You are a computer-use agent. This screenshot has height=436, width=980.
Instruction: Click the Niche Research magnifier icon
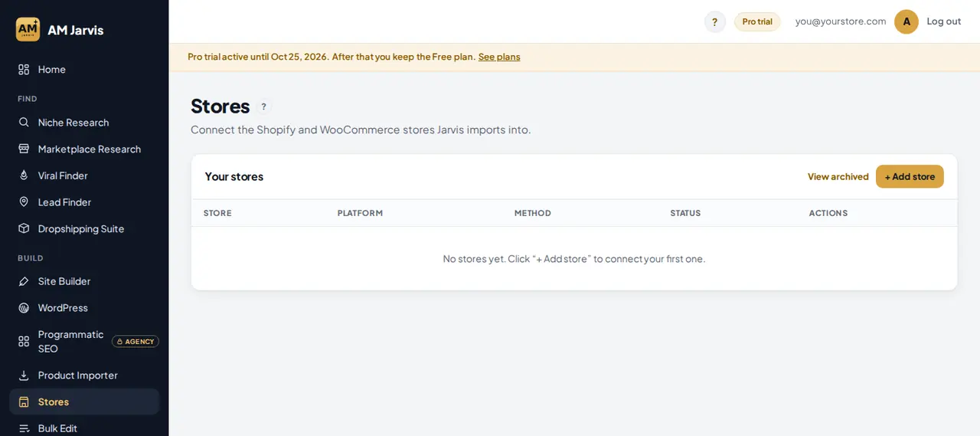click(x=24, y=123)
